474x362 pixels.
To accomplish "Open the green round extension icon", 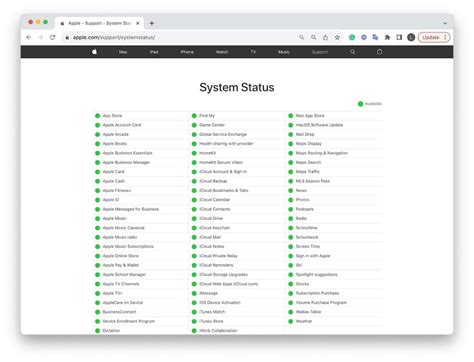I will (352, 37).
